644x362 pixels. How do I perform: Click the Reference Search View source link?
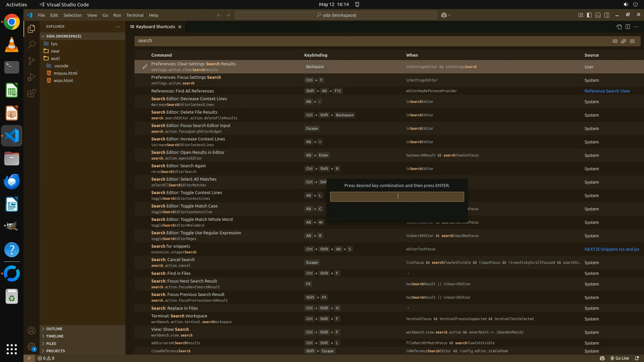coord(607,91)
